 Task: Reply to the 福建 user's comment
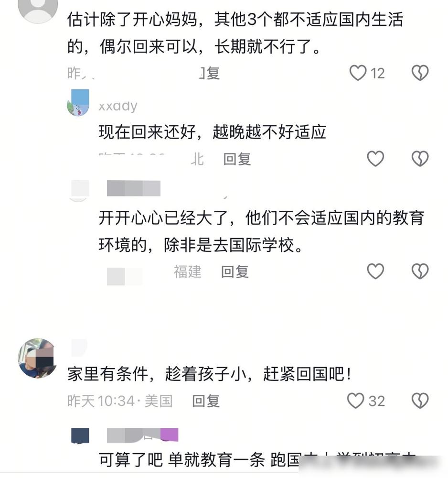(x=235, y=272)
